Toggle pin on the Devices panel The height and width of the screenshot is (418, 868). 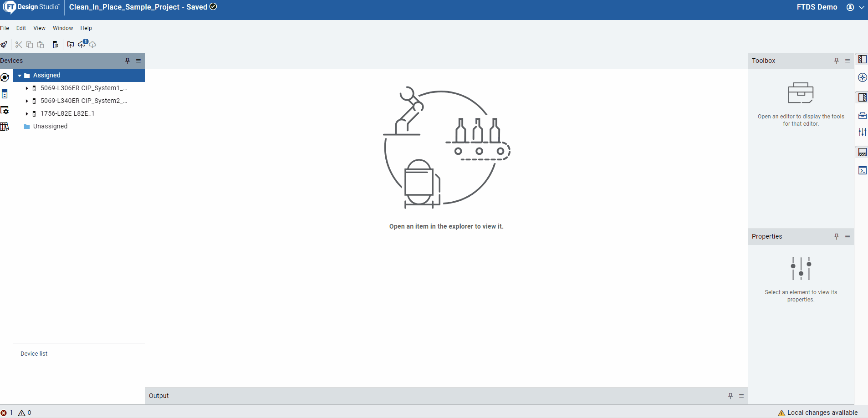128,61
